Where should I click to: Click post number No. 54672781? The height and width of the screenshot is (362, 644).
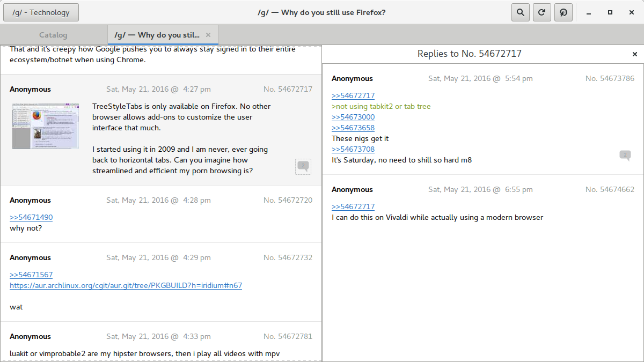[x=288, y=336]
